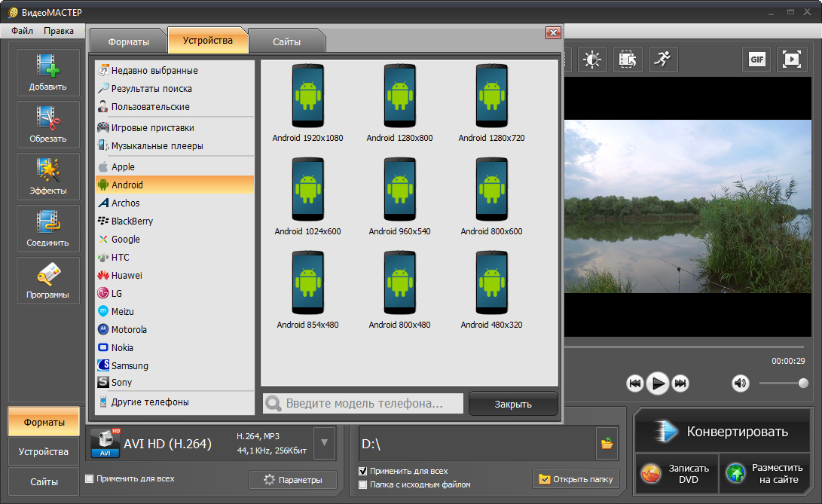Select Другие телефоны category
The width and height of the screenshot is (822, 504).
click(175, 402)
